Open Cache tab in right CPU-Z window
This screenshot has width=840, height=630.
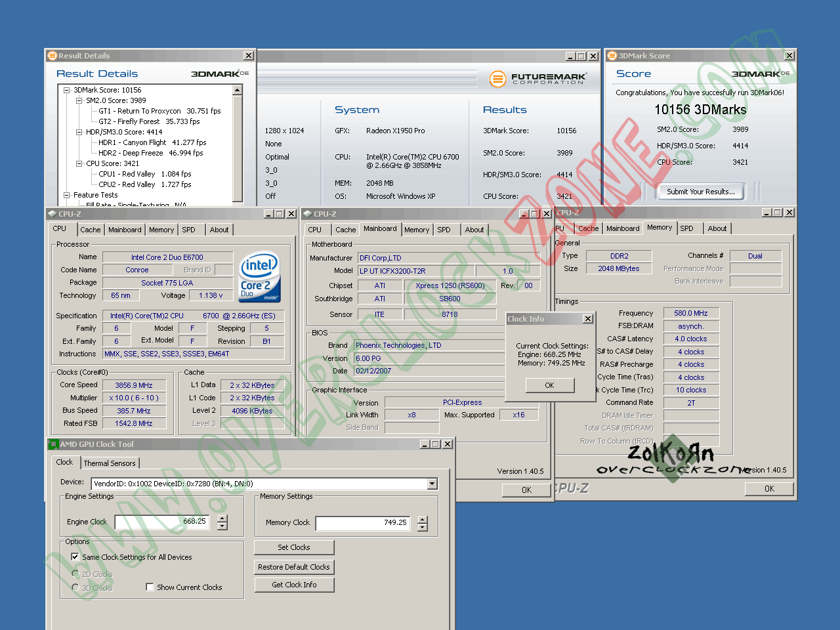588,228
